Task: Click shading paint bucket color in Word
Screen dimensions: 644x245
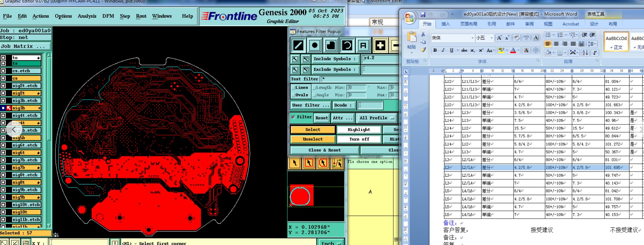Action: point(548,52)
